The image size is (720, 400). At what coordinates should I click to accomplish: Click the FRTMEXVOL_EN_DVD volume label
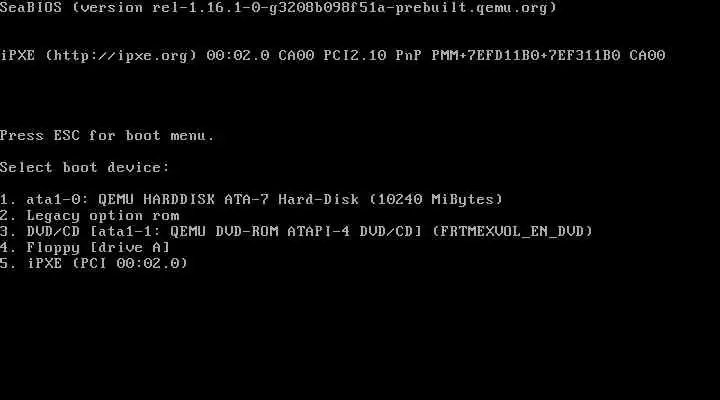pyautogui.click(x=512, y=231)
